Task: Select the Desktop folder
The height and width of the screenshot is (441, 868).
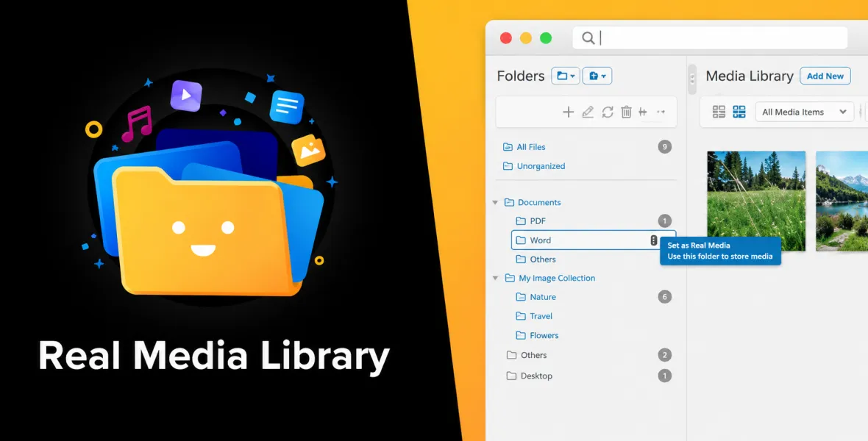Action: point(536,376)
